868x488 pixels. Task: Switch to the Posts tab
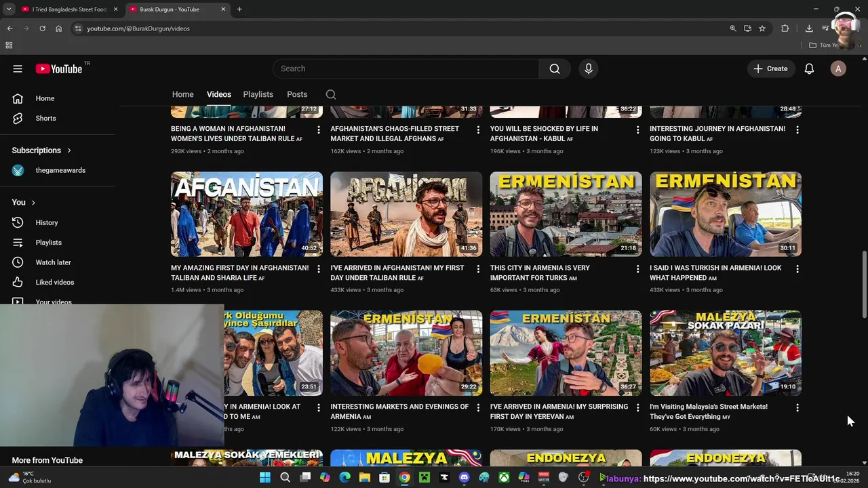point(297,94)
